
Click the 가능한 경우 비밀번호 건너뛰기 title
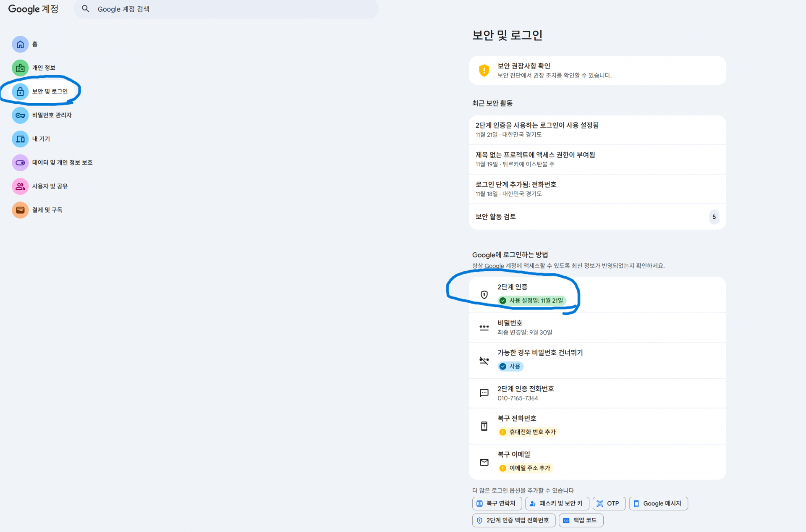[540, 353]
